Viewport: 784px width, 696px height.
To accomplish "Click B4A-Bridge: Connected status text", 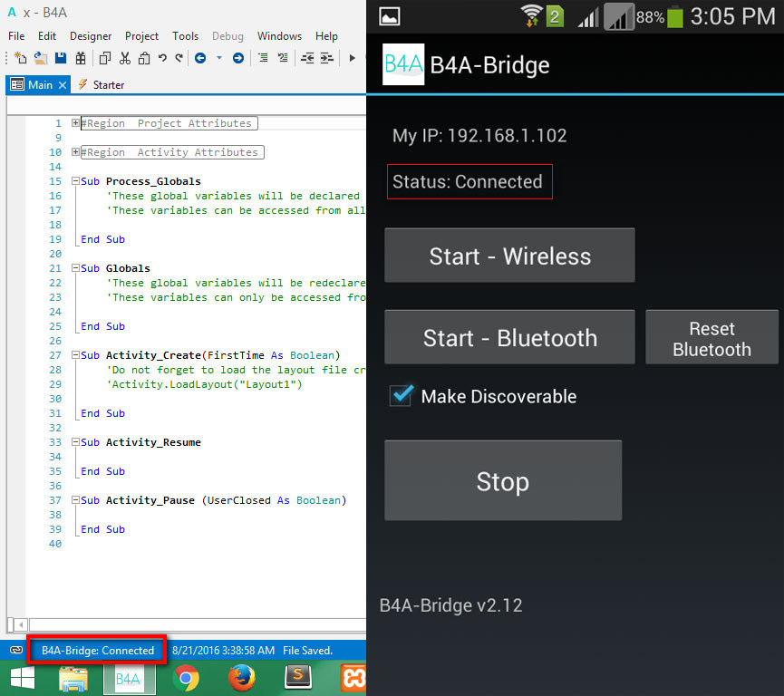I will [x=98, y=651].
